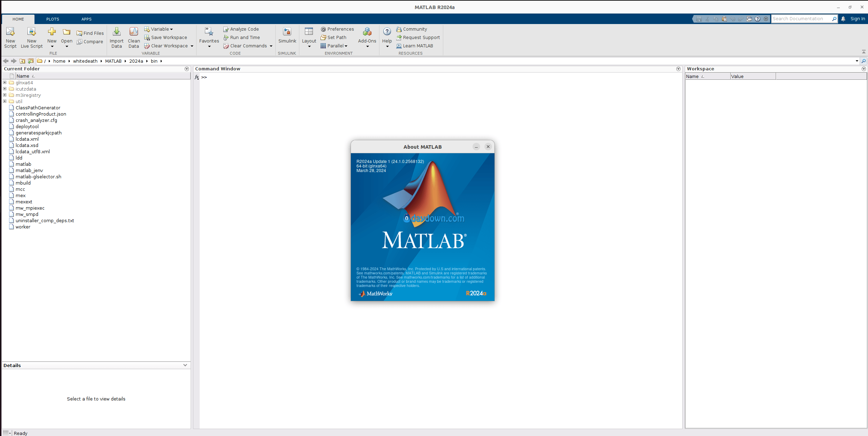Select the file lcdata_utf8.xml
This screenshot has height=436, width=868.
(32, 151)
